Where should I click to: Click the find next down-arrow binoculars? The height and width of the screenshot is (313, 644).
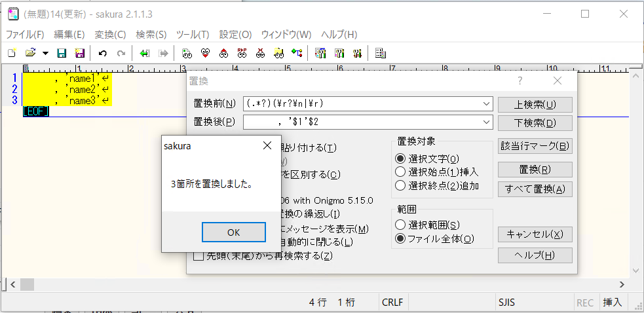click(x=205, y=53)
